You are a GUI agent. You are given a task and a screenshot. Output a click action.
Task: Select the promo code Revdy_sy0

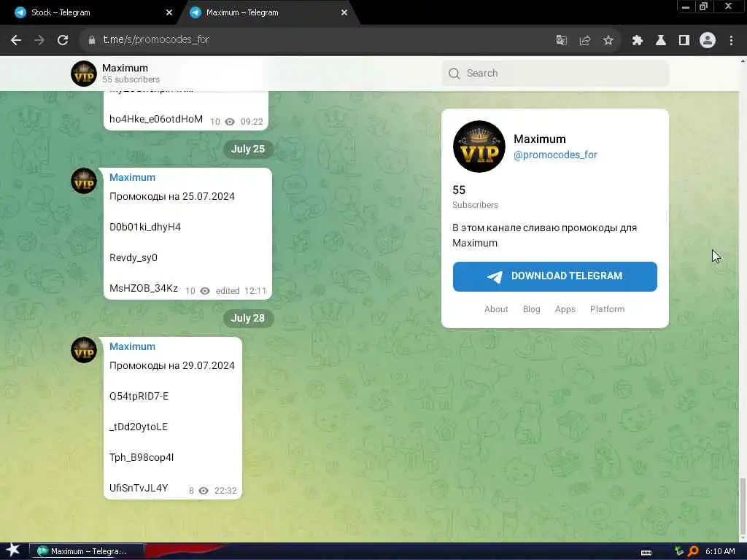point(133,257)
